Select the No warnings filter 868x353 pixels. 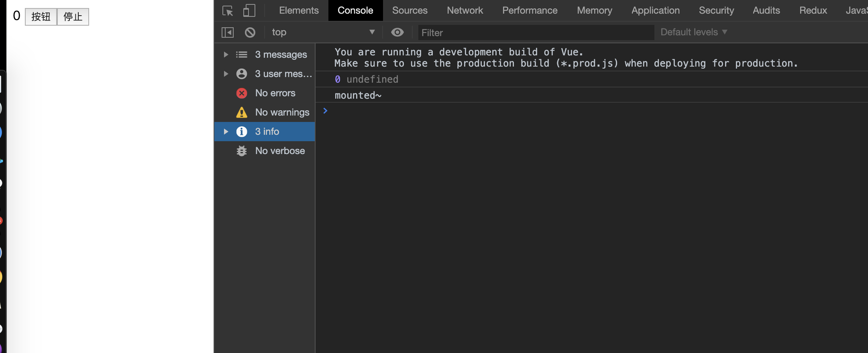coord(282,112)
